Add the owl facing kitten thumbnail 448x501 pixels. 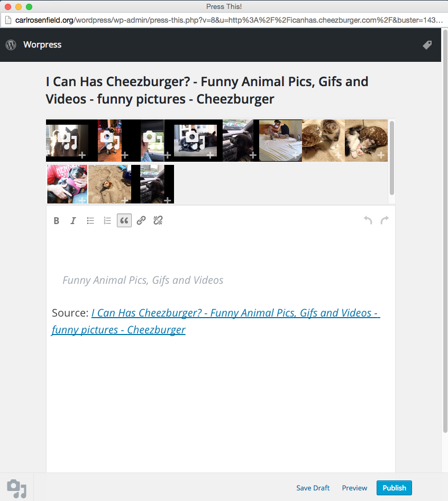click(x=323, y=141)
